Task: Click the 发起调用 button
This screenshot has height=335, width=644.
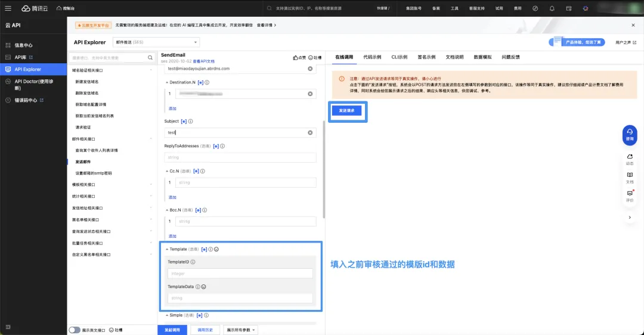Action: [x=172, y=330]
